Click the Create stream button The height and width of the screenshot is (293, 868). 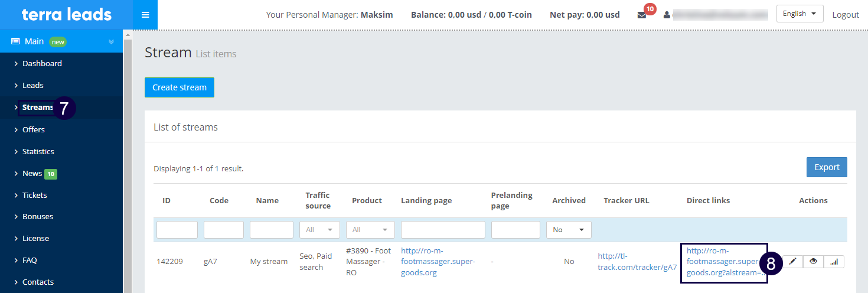(180, 87)
